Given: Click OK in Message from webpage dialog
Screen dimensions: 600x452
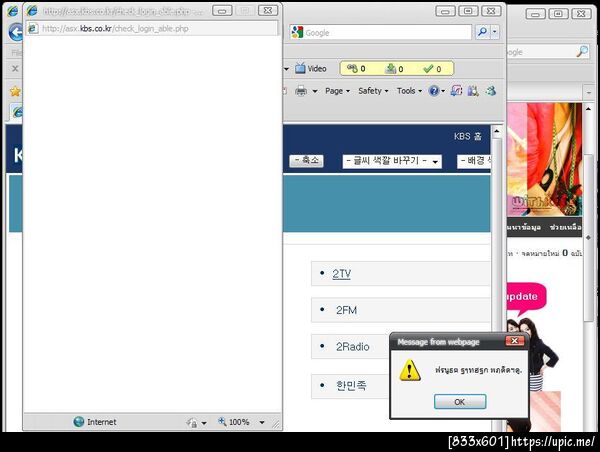Looking at the screenshot, I should [x=460, y=402].
